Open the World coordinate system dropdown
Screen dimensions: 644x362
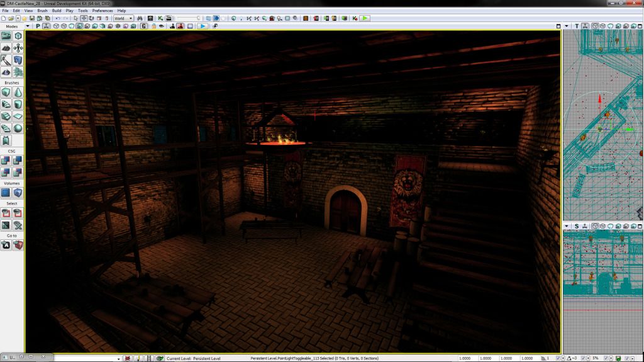(x=123, y=18)
